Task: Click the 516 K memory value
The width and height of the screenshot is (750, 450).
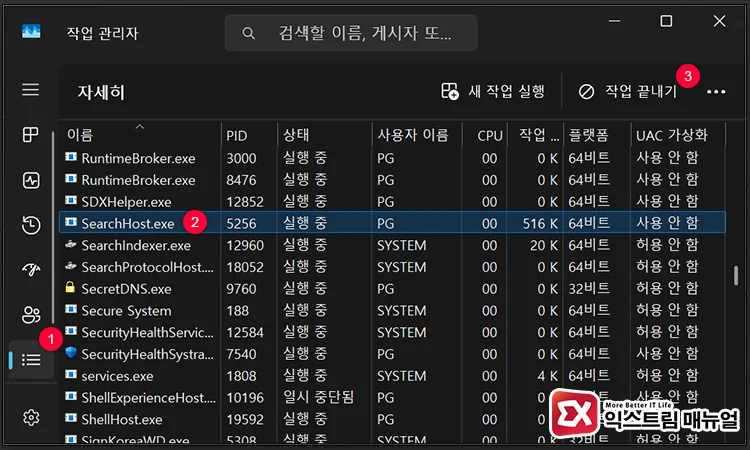Action: 540,223
